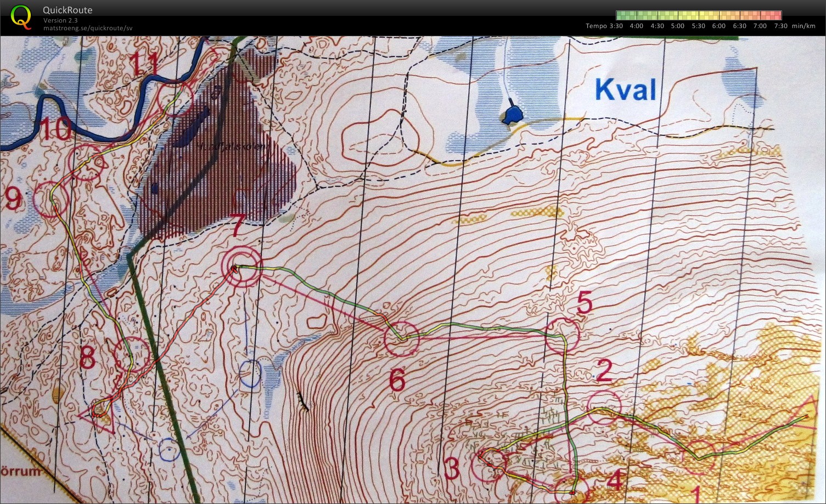826x504 pixels.
Task: Click the red number 8 label
Action: tap(88, 358)
